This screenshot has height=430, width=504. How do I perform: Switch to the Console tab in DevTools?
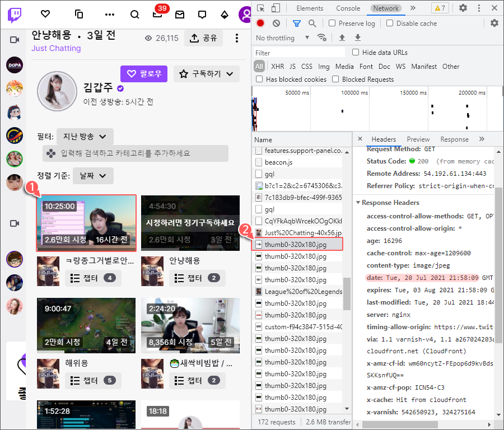click(348, 8)
